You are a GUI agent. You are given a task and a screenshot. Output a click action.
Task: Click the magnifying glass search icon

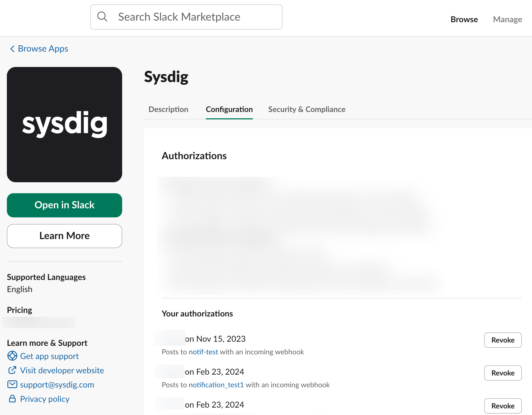pos(102,17)
